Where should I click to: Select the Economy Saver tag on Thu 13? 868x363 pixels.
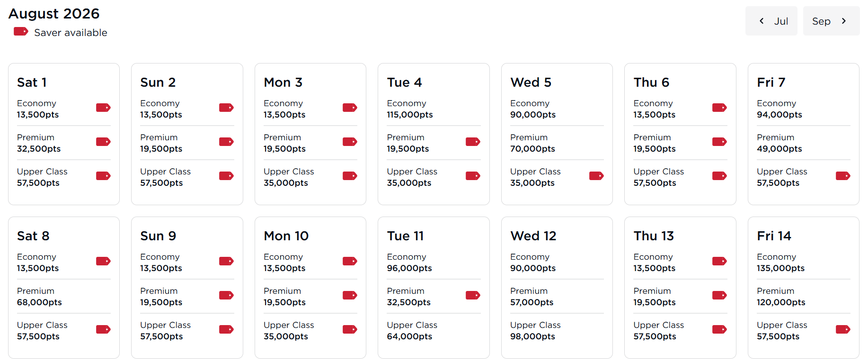pos(719,261)
